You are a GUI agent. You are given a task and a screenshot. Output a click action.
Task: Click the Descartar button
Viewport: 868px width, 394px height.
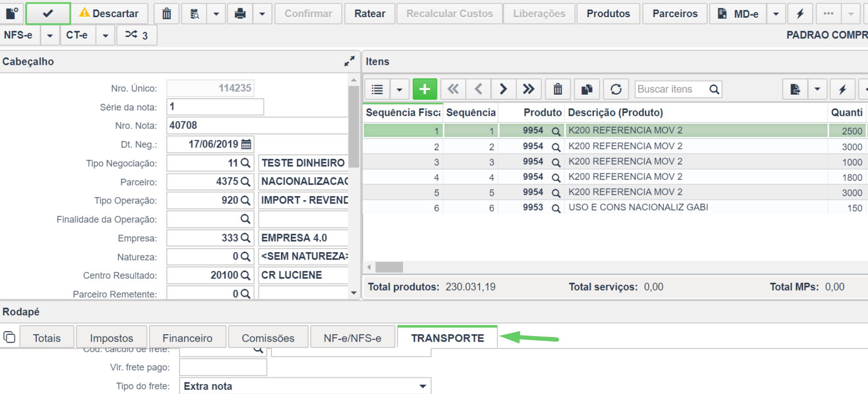(110, 13)
